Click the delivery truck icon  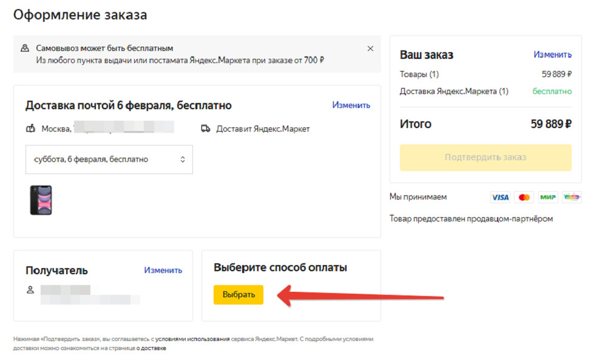click(206, 129)
